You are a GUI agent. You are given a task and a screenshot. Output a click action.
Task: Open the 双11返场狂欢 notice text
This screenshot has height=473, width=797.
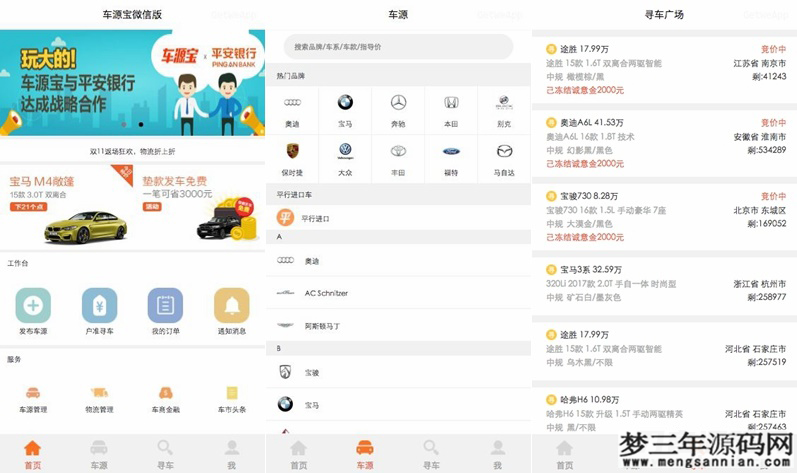coord(132,151)
